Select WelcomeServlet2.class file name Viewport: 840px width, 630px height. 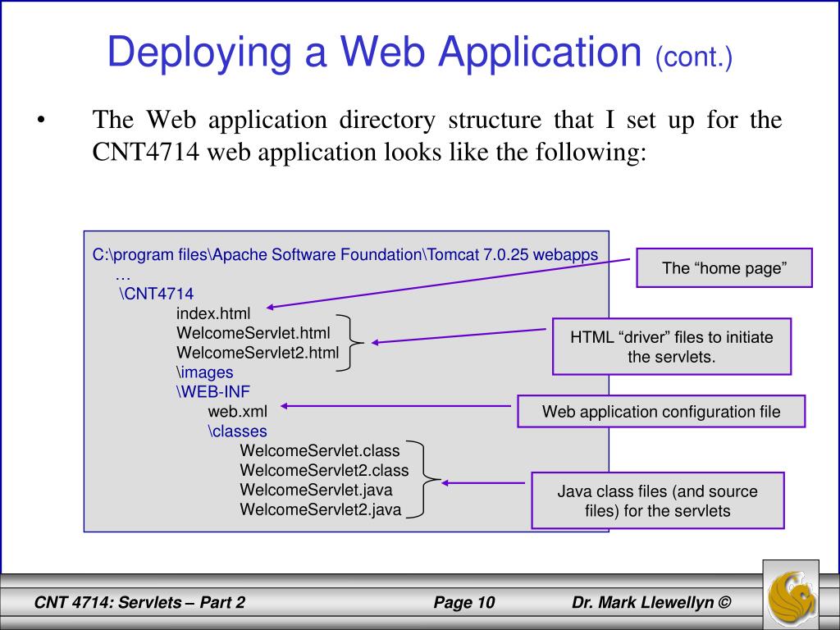(x=324, y=470)
